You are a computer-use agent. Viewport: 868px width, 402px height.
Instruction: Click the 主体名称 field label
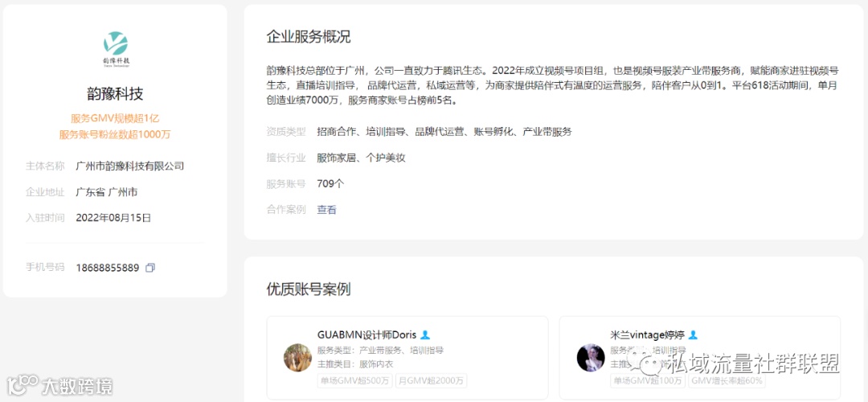(45, 166)
